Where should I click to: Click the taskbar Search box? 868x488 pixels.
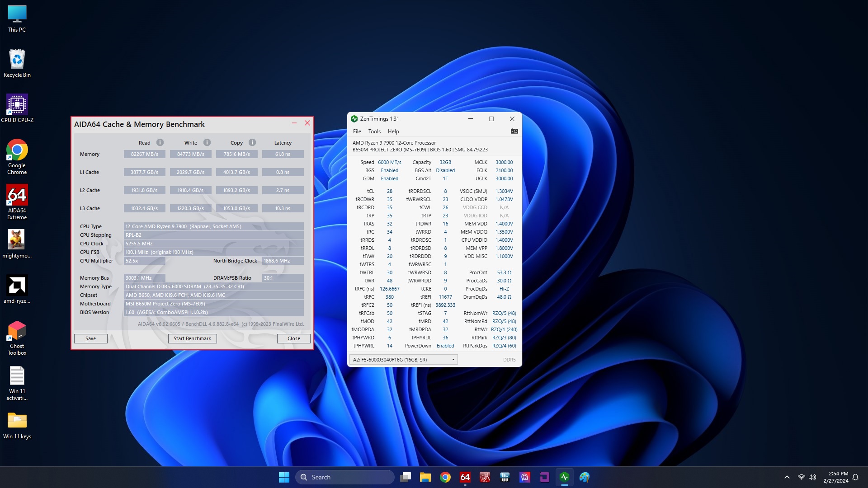point(345,477)
